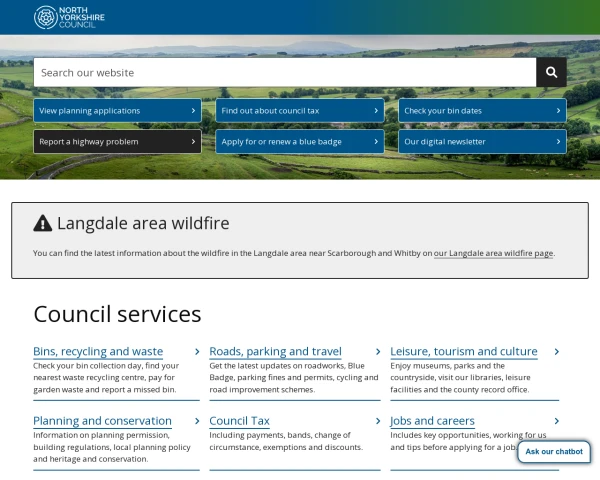Image resolution: width=600 pixels, height=480 pixels.
Task: Click the Council services heading
Action: [x=117, y=314]
